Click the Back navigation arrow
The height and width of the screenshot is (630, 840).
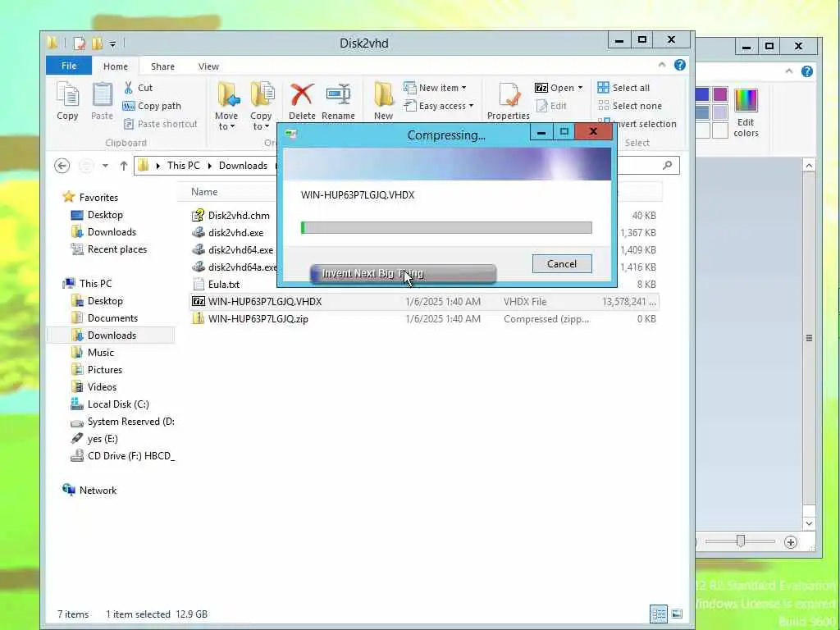[62, 166]
